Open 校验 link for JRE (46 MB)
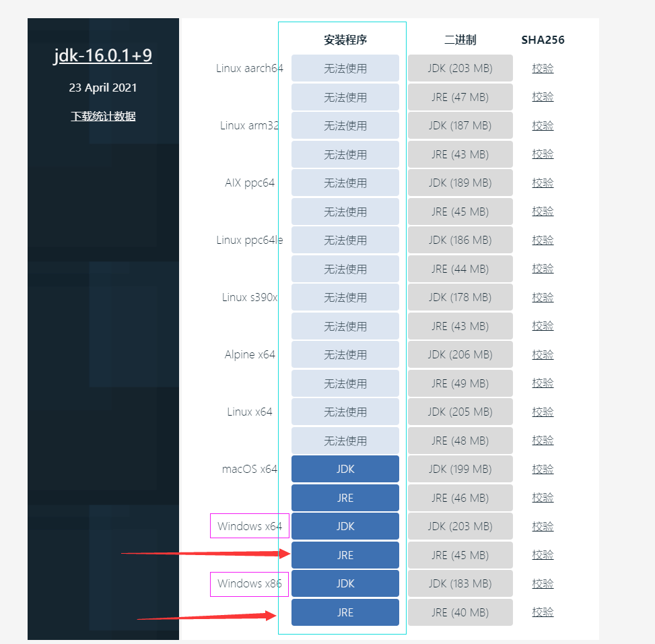 click(x=543, y=498)
